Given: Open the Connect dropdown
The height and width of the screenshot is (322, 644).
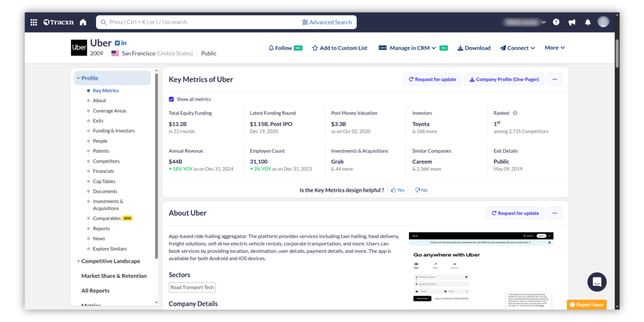Looking at the screenshot, I should click(518, 48).
